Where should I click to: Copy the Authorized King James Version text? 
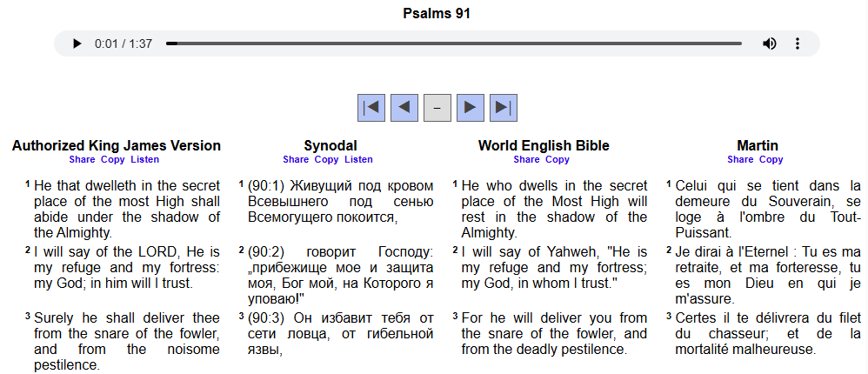pos(112,160)
